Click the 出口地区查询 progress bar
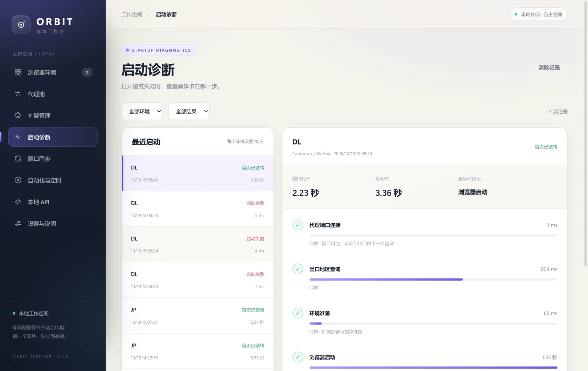This screenshot has height=371, width=588. tap(433, 279)
